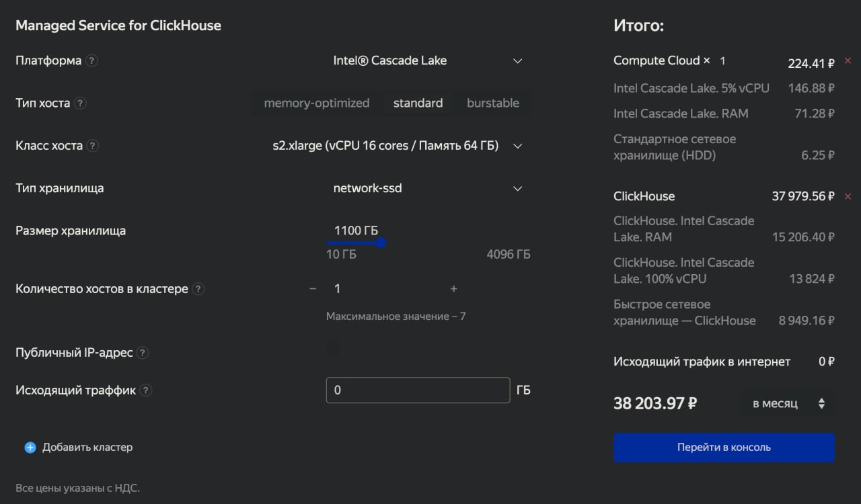The width and height of the screenshot is (861, 504).
Task: Open help icon next to Публичный IP-адрес
Action: pos(143,353)
